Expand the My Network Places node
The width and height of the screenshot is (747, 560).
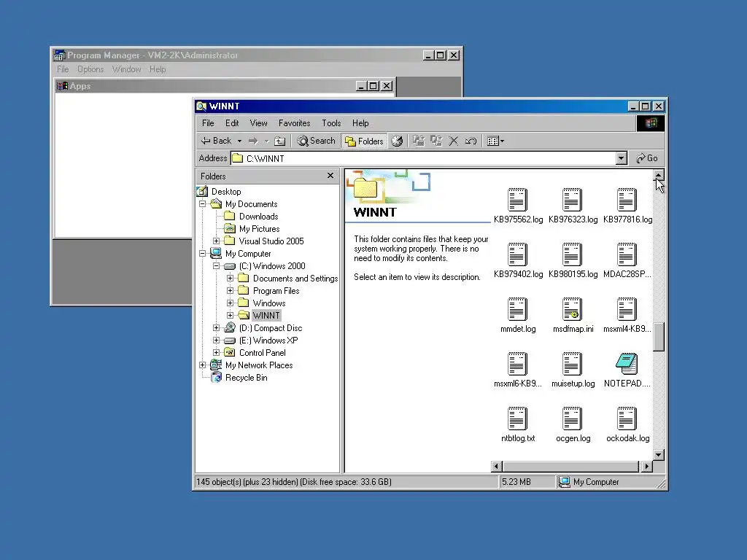coord(203,365)
